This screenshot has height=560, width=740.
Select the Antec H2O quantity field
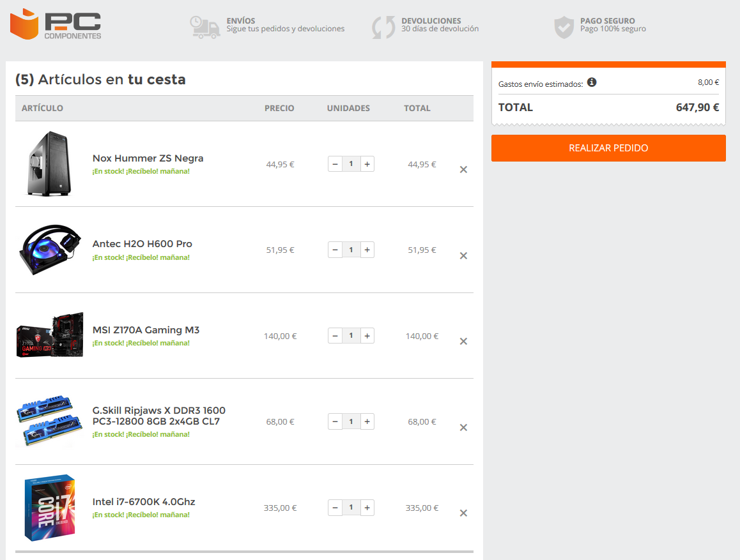point(351,250)
